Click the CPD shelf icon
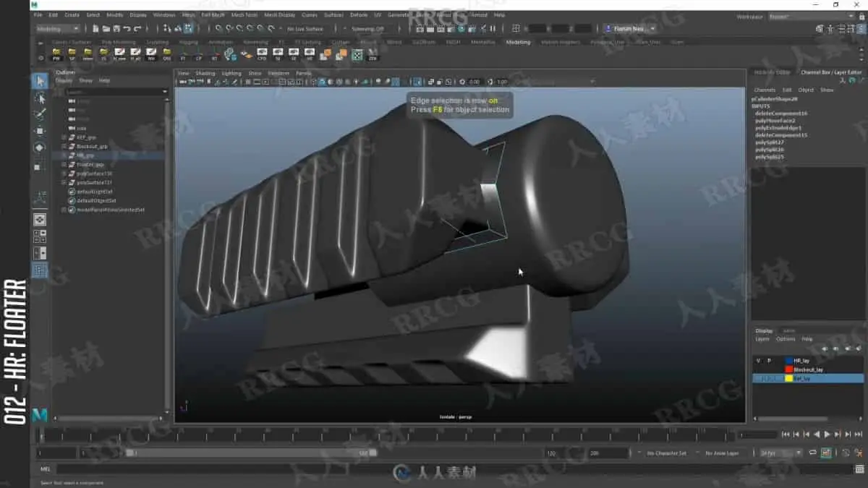868x488 pixels. 262,54
